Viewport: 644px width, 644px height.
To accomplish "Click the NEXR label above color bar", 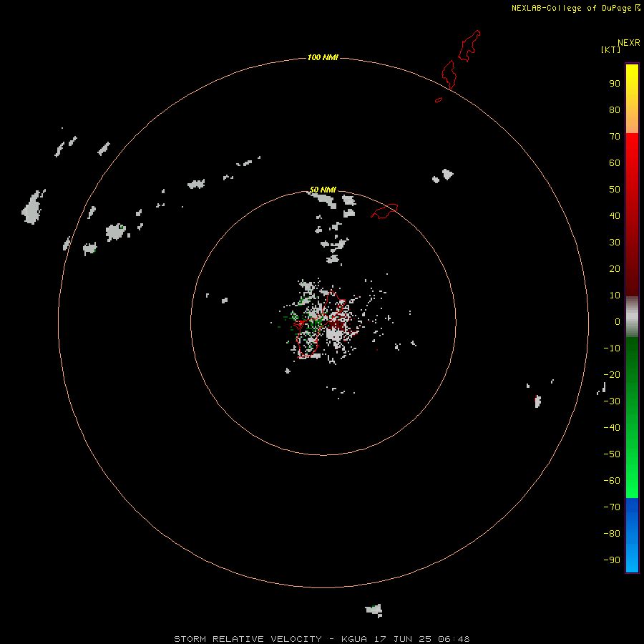I will (629, 43).
